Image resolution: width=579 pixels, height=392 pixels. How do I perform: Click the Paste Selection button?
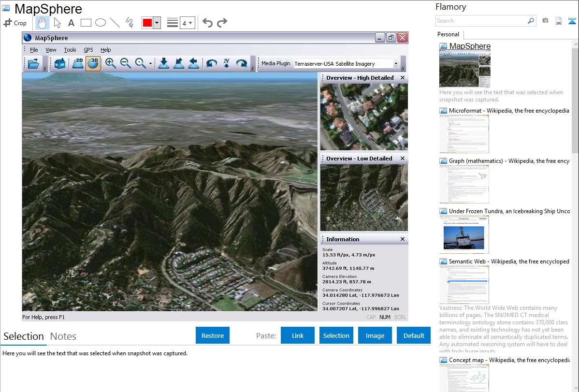(336, 335)
